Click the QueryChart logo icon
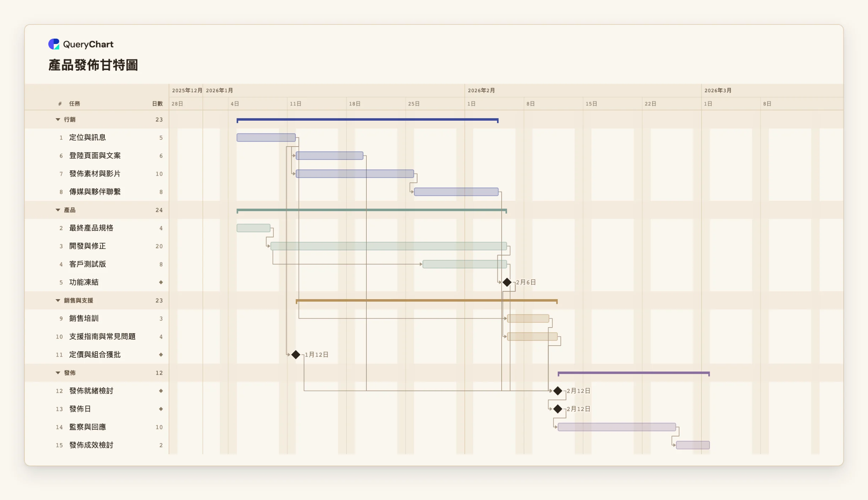Viewport: 868px width, 500px height. click(54, 44)
